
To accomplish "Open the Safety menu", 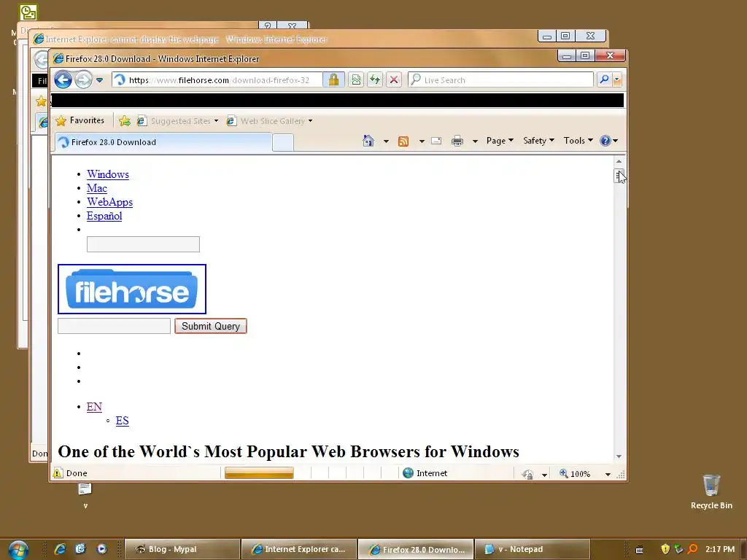I will (x=538, y=141).
